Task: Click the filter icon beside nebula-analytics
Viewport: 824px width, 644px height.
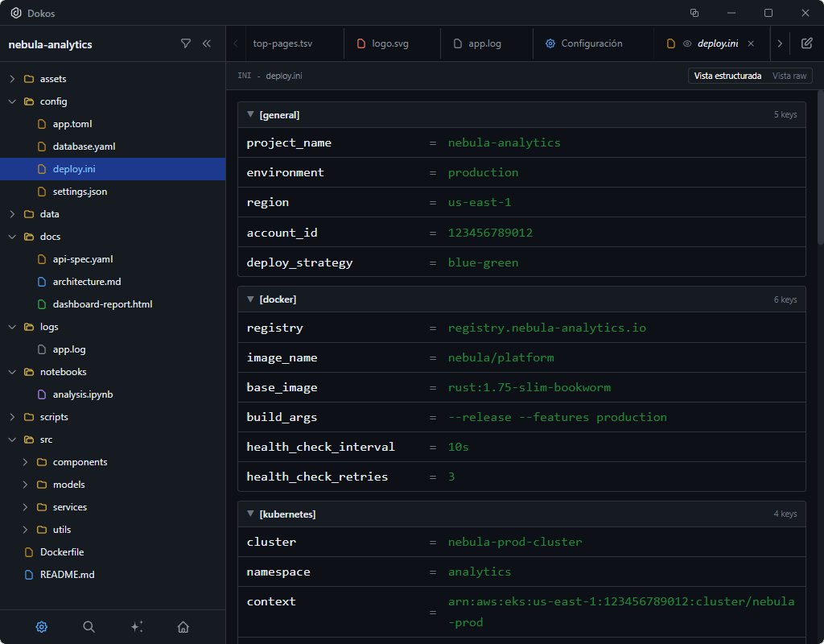Action: pos(186,43)
